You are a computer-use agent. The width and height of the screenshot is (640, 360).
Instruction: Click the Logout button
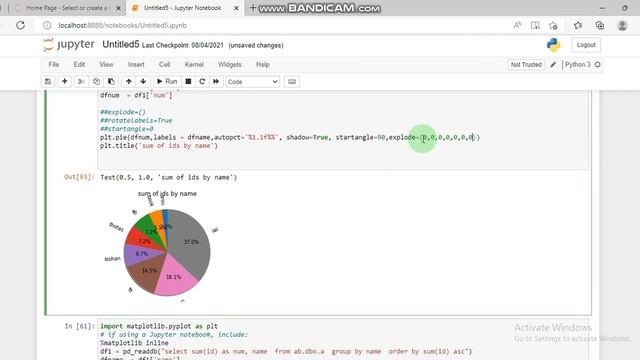(586, 45)
